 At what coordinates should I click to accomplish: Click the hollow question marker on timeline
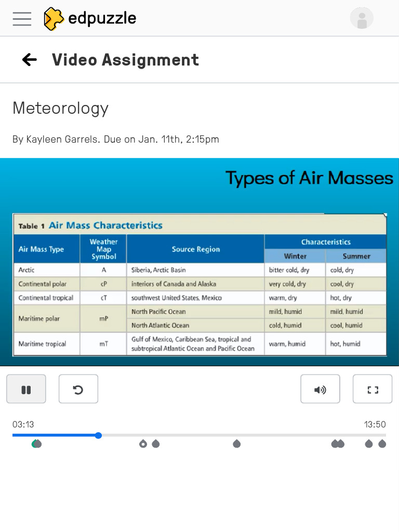click(x=143, y=444)
